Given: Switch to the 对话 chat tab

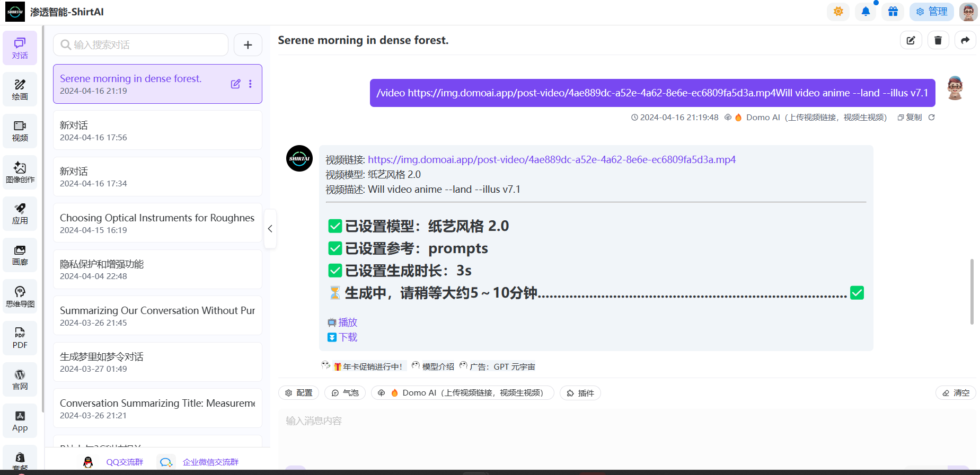Looking at the screenshot, I should [20, 48].
